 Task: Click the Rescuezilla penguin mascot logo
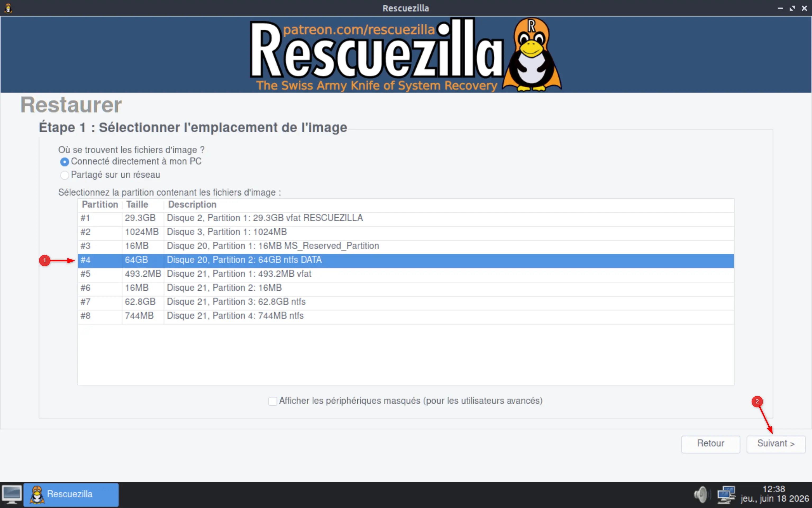(533, 55)
